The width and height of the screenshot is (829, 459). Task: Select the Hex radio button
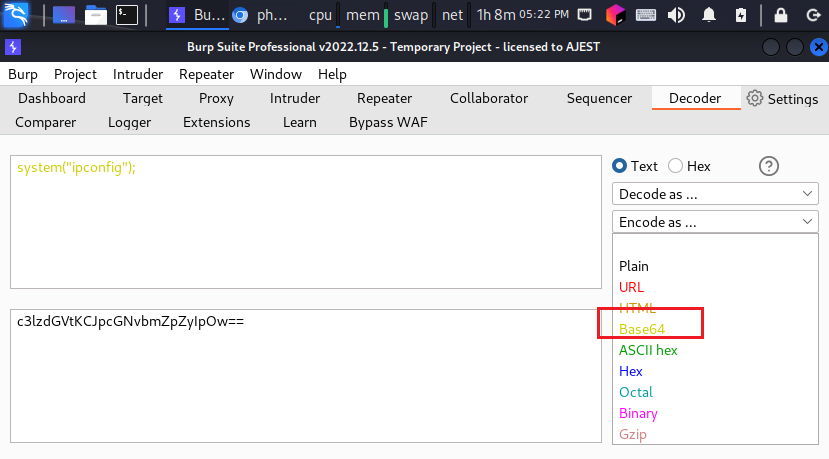(x=675, y=166)
